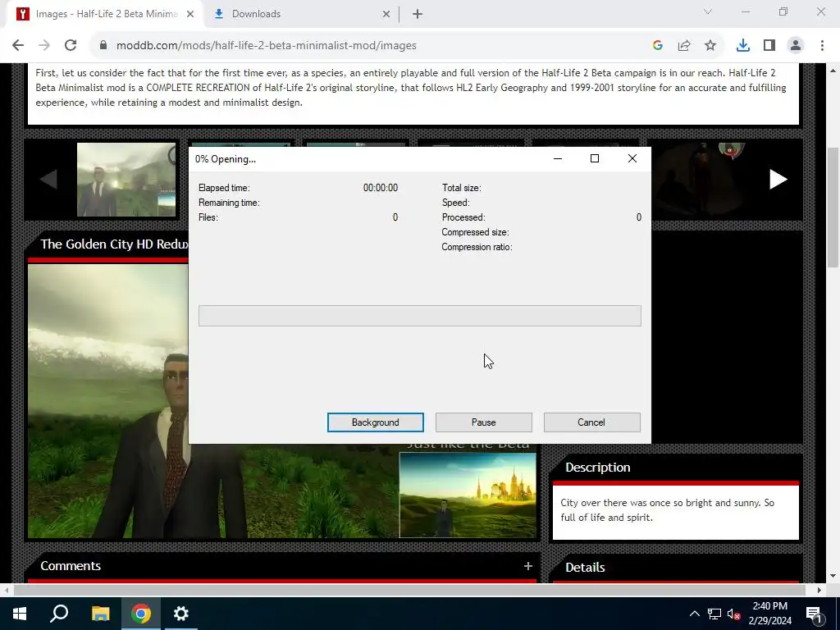
Task: Close the Downloads tab
Action: [x=386, y=15]
